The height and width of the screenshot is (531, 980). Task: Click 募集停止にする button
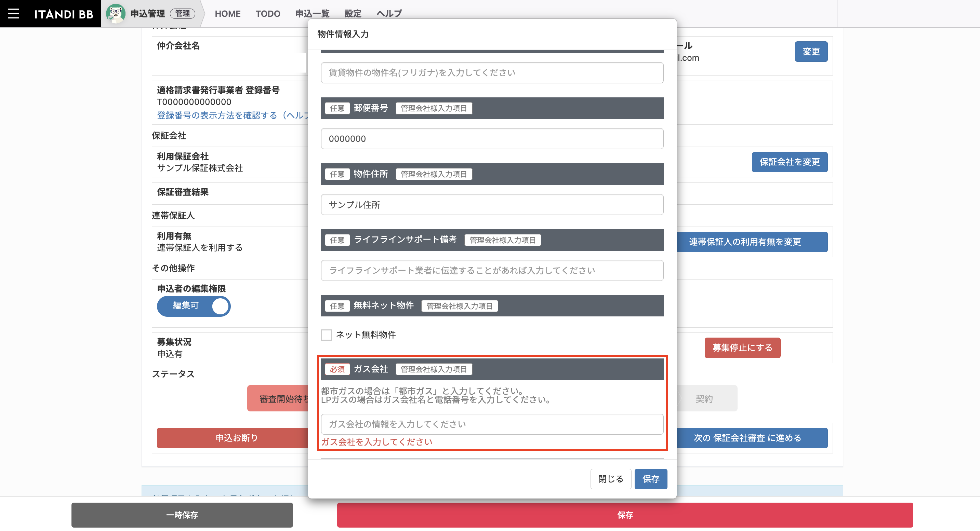(x=742, y=348)
